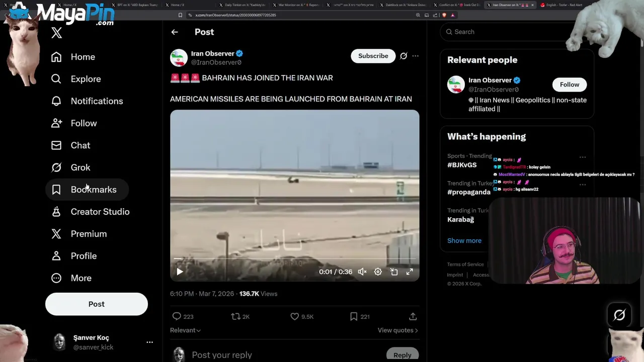Image resolution: width=644 pixels, height=362 pixels.
Task: Expand trends with Show more
Action: [464, 240]
